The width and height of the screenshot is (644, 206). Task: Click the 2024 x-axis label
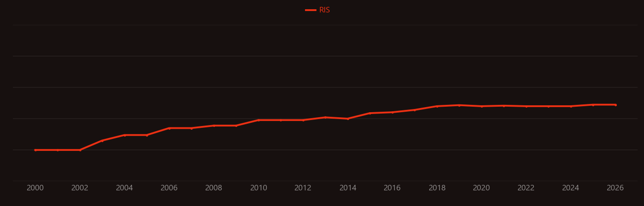[571, 188]
